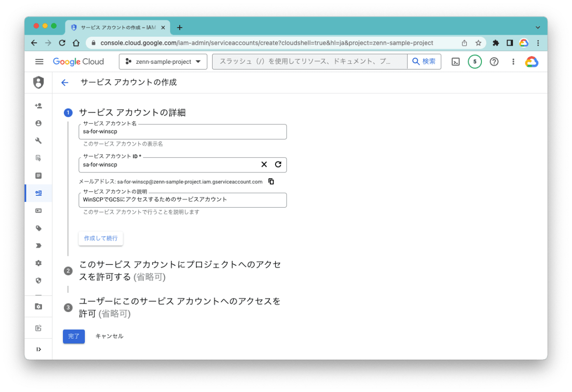Open notifications badge showing 5
The height and width of the screenshot is (392, 572).
coord(475,61)
